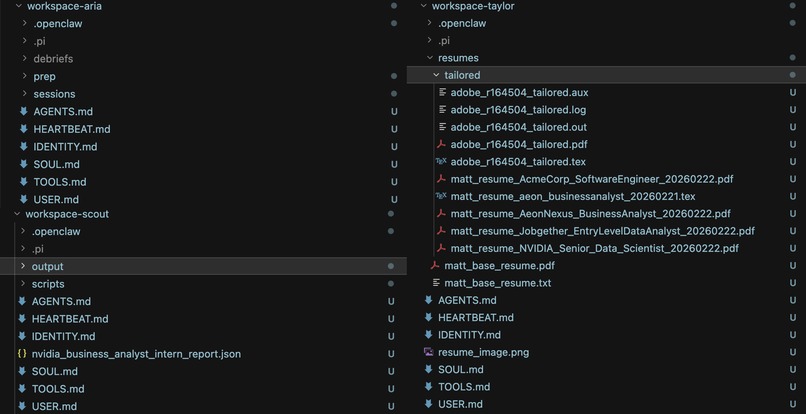This screenshot has height=414, width=806.
Task: Expand .openclaw folder in workspace-aria
Action: pos(25,24)
